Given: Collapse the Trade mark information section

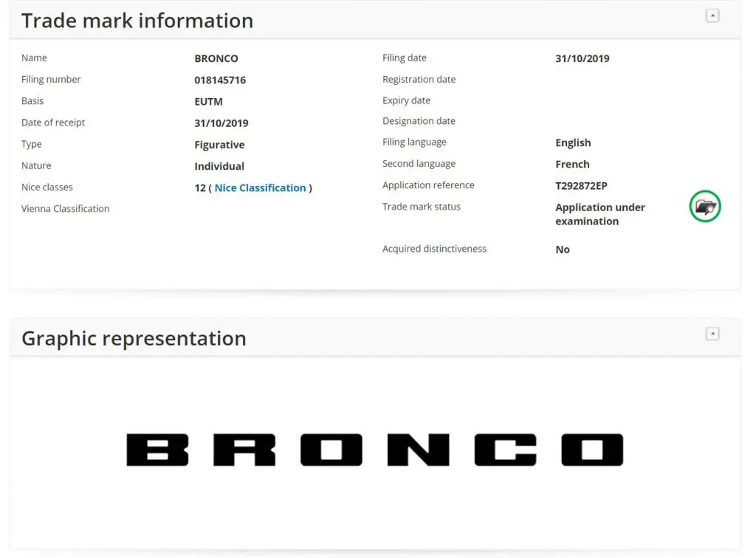Looking at the screenshot, I should pyautogui.click(x=712, y=16).
